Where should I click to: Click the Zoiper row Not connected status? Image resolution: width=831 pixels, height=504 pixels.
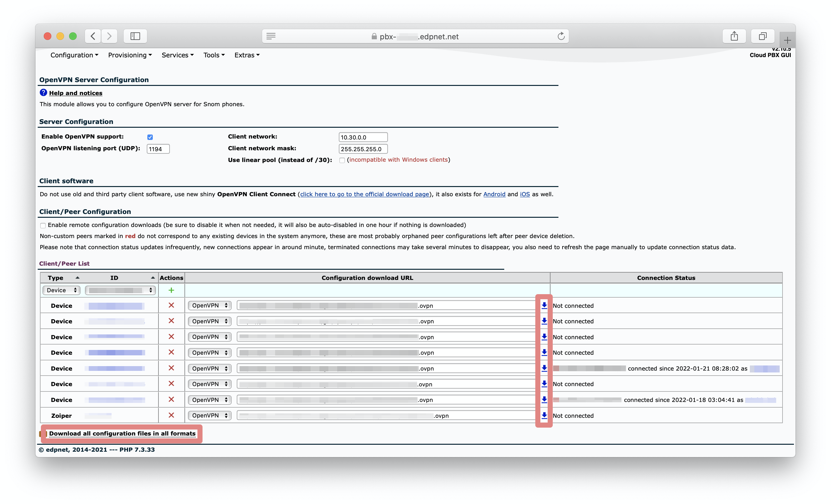[573, 416]
